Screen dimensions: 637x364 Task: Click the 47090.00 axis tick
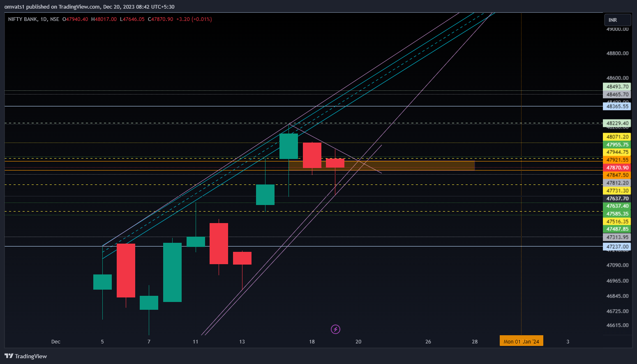click(617, 265)
